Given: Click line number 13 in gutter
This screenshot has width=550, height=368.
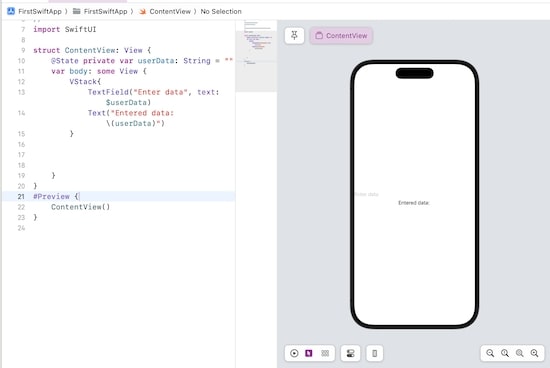Looking at the screenshot, I should click(x=21, y=92).
